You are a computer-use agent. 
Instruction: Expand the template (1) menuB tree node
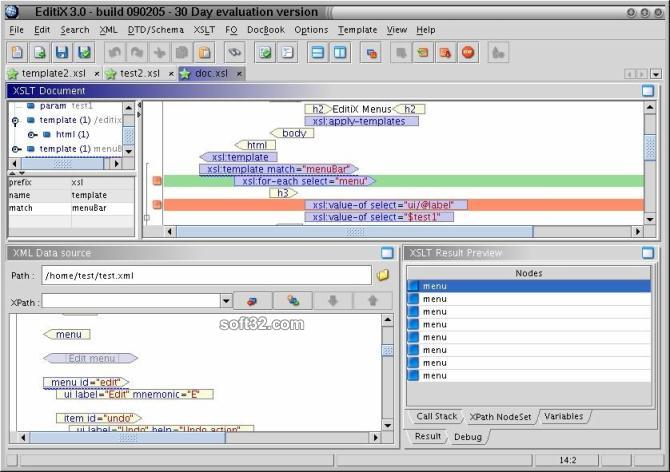(x=16, y=149)
